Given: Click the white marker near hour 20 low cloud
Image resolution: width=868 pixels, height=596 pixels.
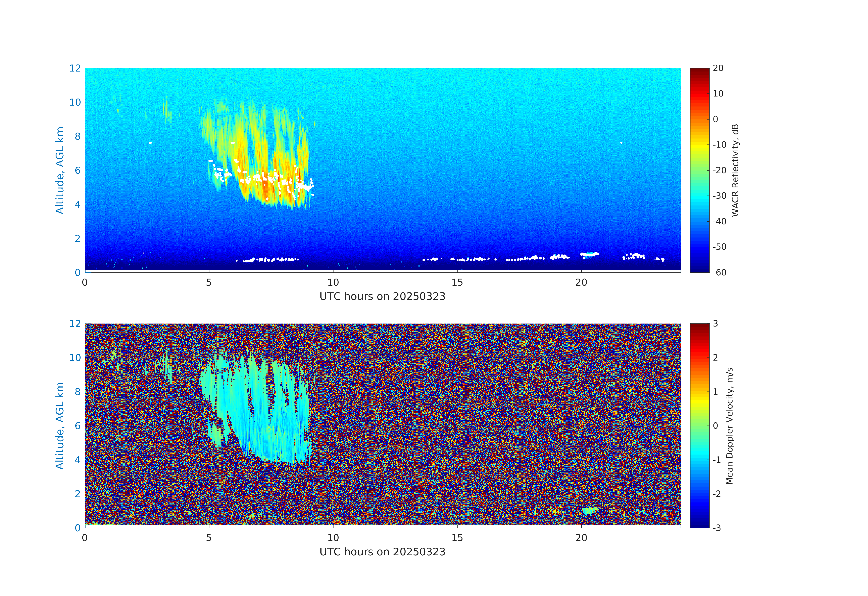Looking at the screenshot, I should (x=589, y=254).
